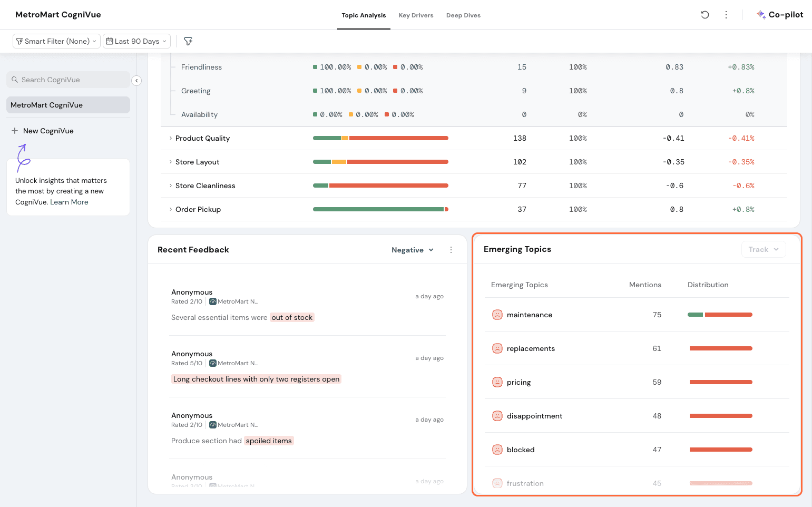Image resolution: width=812 pixels, height=507 pixels.
Task: Open the top-right three-dot menu
Action: [x=726, y=15]
